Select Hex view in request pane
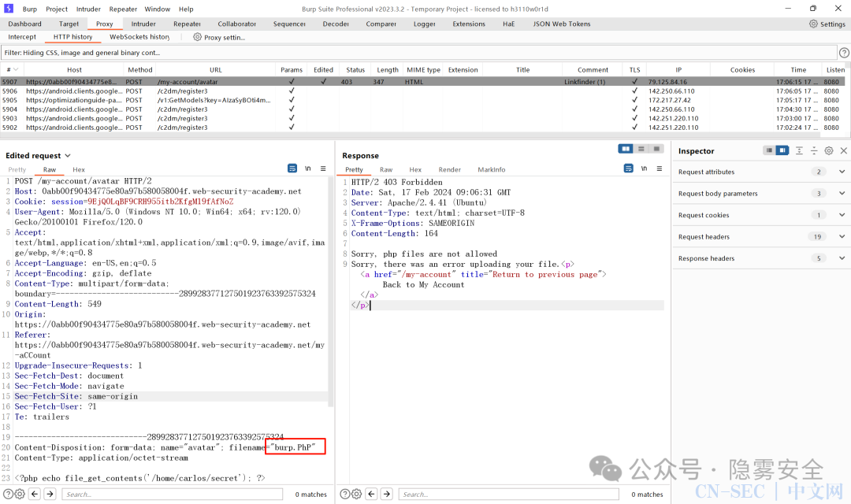 click(79, 169)
